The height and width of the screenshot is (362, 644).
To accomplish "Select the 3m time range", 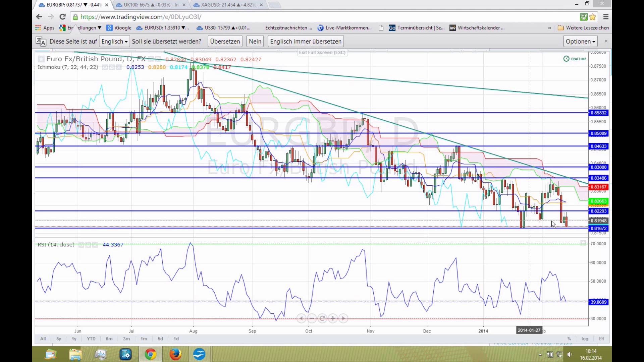I will tap(126, 339).
